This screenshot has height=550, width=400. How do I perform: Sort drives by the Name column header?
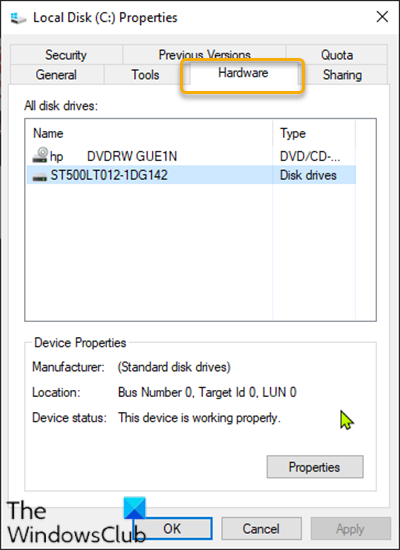149,133
